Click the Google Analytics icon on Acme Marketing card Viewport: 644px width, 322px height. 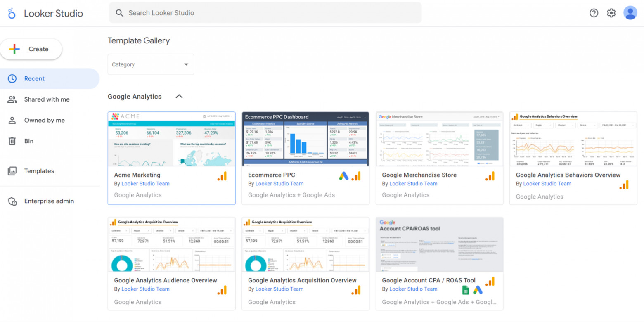(x=222, y=176)
